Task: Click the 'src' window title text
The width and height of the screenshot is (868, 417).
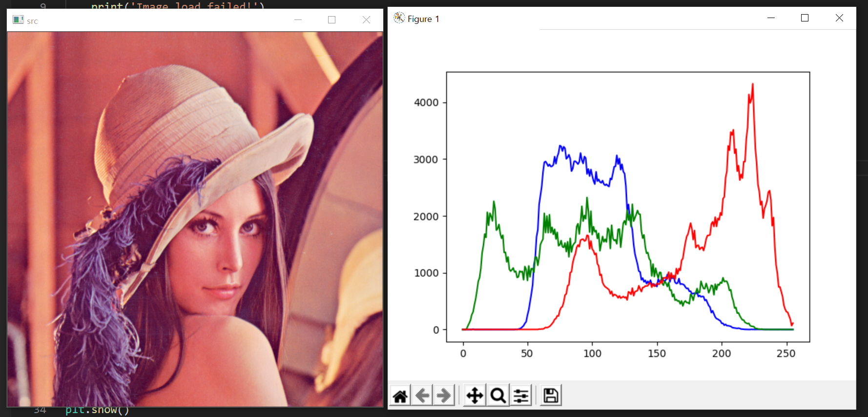Action: coord(32,21)
